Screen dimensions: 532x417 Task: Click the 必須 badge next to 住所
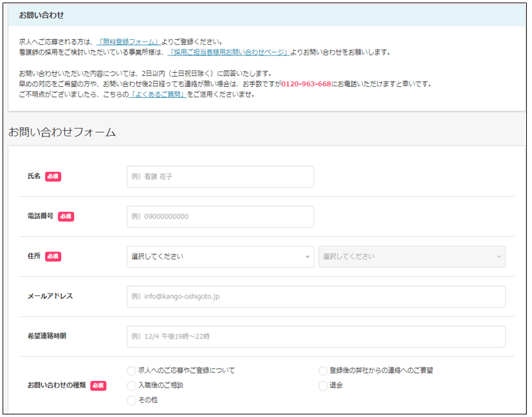point(53,256)
